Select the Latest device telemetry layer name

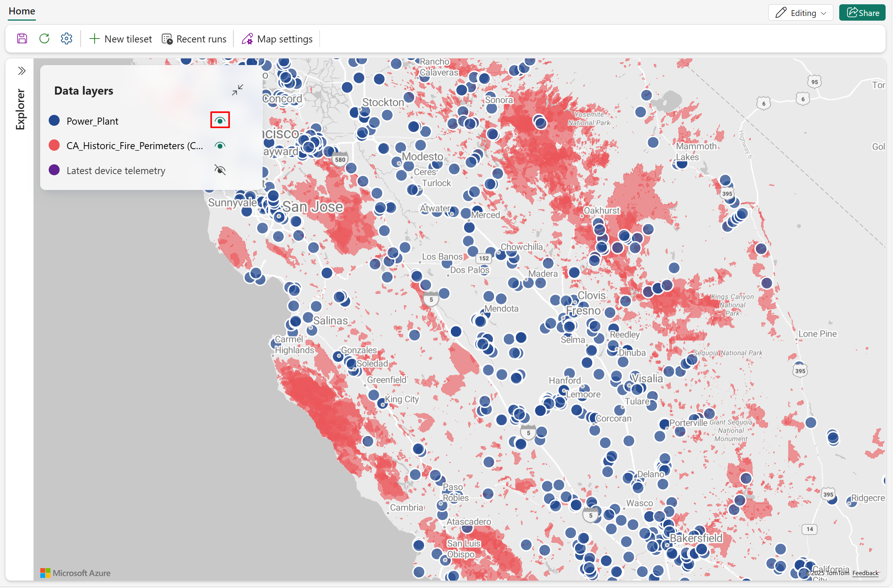pos(116,171)
